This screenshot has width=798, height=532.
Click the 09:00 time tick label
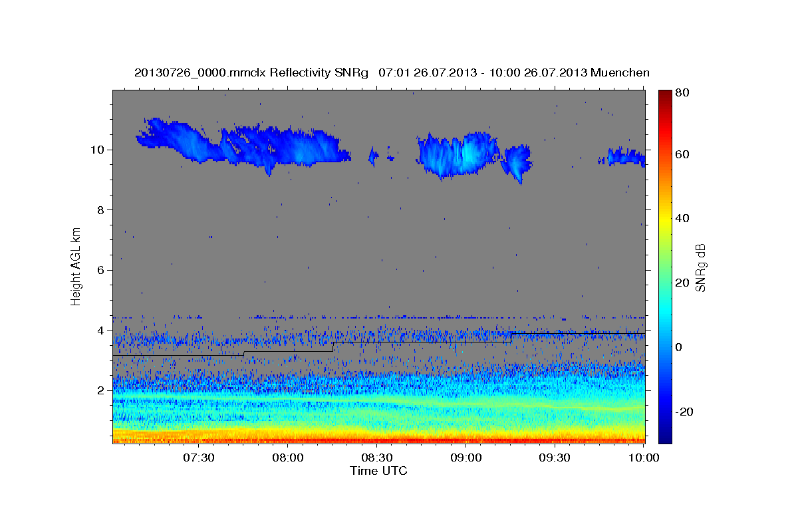coord(466,458)
